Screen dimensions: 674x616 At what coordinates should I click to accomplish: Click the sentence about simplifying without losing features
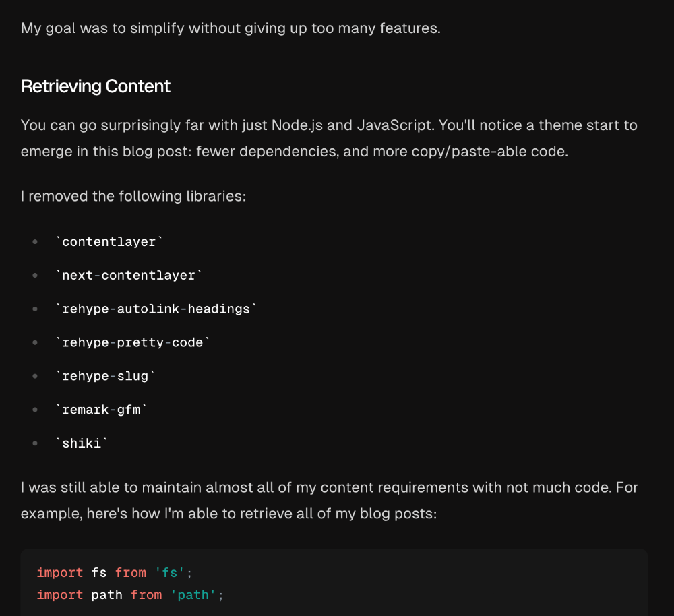pos(231,28)
